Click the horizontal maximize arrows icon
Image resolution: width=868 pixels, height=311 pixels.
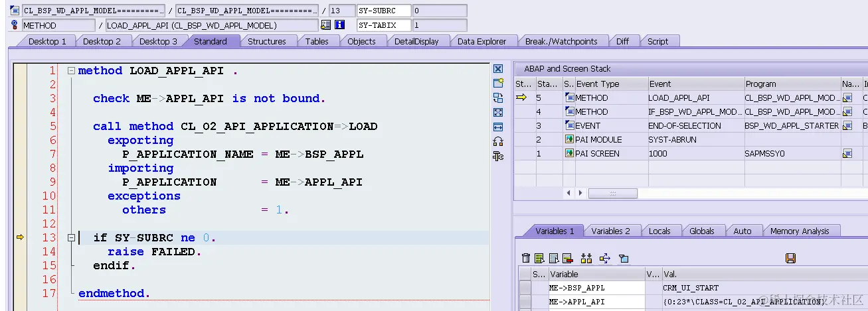click(498, 127)
